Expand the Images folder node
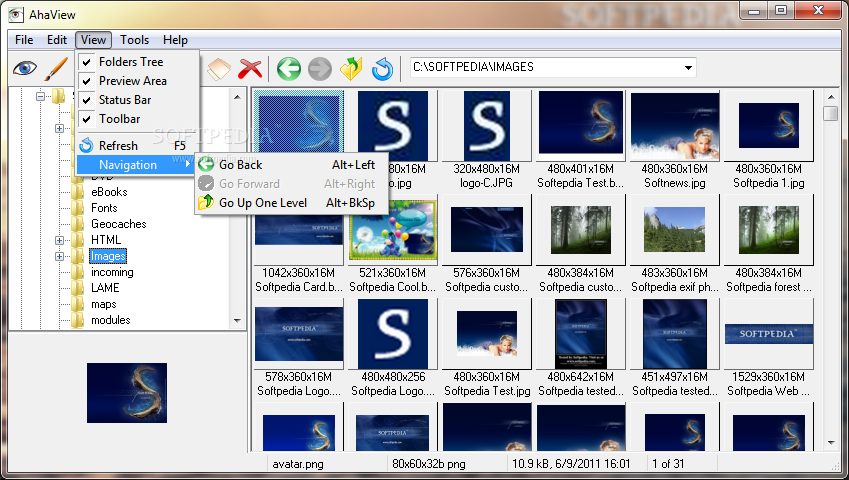Screen dimensions: 849x480 pyautogui.click(x=60, y=256)
